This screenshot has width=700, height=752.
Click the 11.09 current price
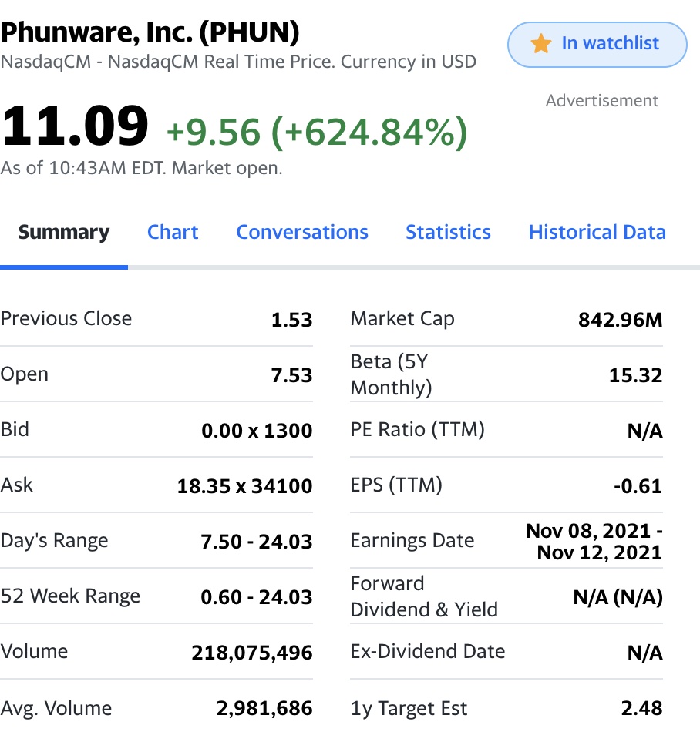pyautogui.click(x=75, y=126)
